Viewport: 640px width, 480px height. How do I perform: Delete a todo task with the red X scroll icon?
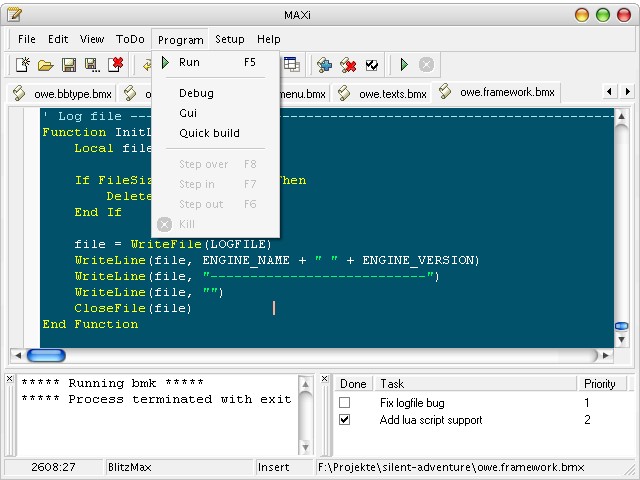pyautogui.click(x=348, y=65)
